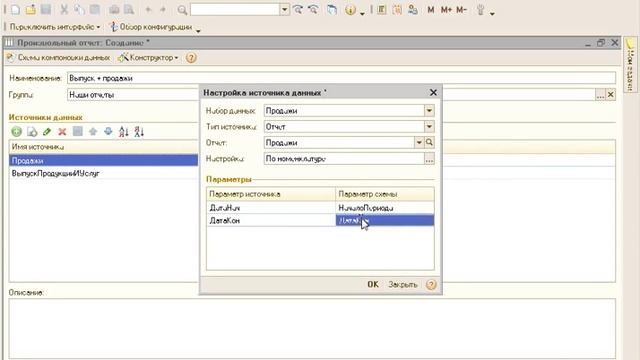Click the magnifier Find icon beside search box
Screen dimensions: 640x360
tap(182, 10)
